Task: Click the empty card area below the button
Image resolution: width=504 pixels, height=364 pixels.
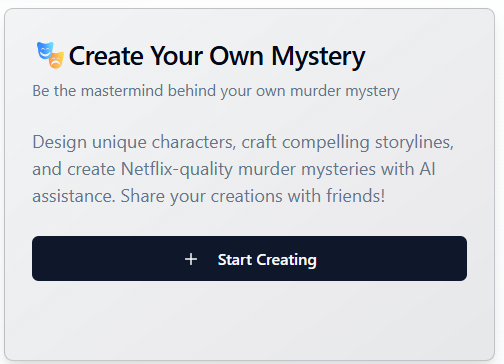Action: (x=249, y=318)
